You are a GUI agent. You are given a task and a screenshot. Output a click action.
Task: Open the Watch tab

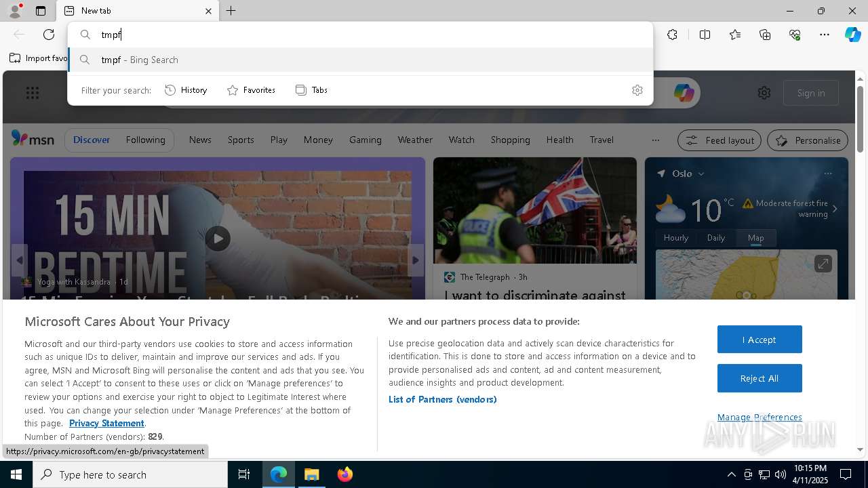tap(461, 140)
